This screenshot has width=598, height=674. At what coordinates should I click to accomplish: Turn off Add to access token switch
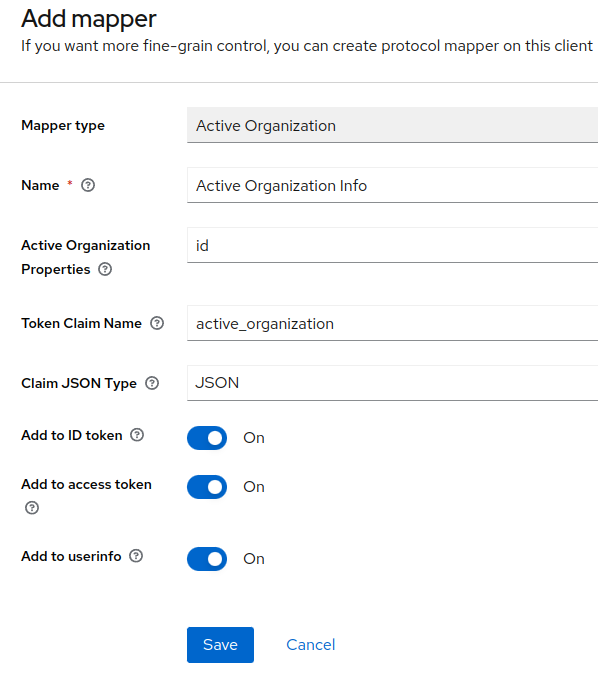coord(207,487)
